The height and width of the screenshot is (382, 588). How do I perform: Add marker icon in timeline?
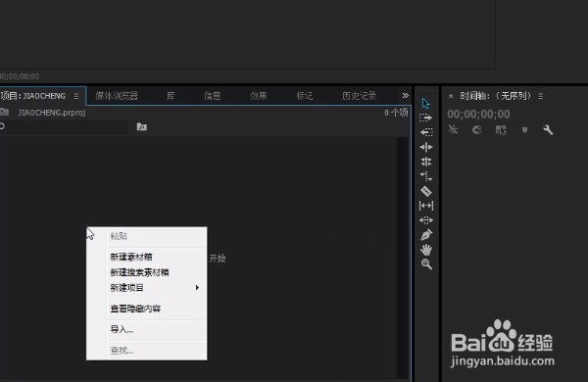pyautogui.click(x=524, y=130)
